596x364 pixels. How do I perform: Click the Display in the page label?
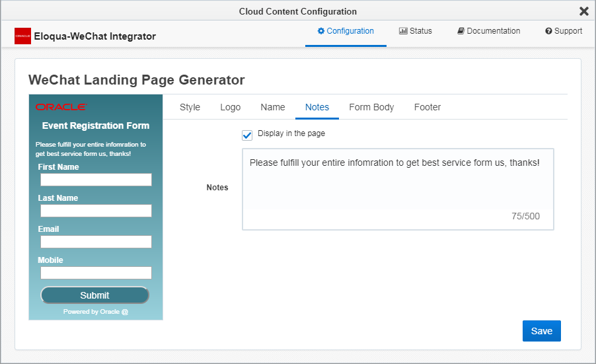291,133
